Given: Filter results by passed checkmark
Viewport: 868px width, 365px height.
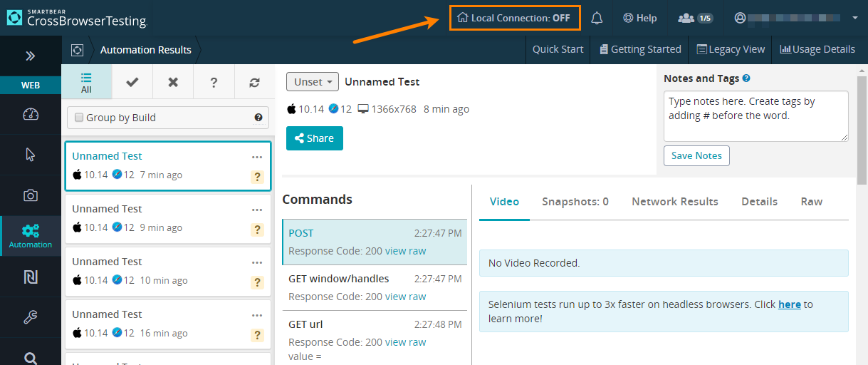Looking at the screenshot, I should [x=132, y=82].
